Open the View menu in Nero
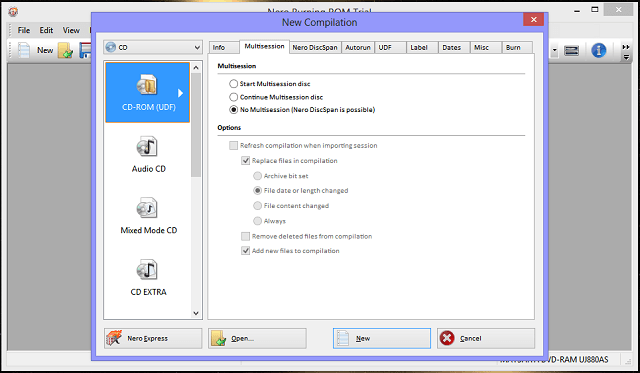The width and height of the screenshot is (640, 373). point(71,30)
